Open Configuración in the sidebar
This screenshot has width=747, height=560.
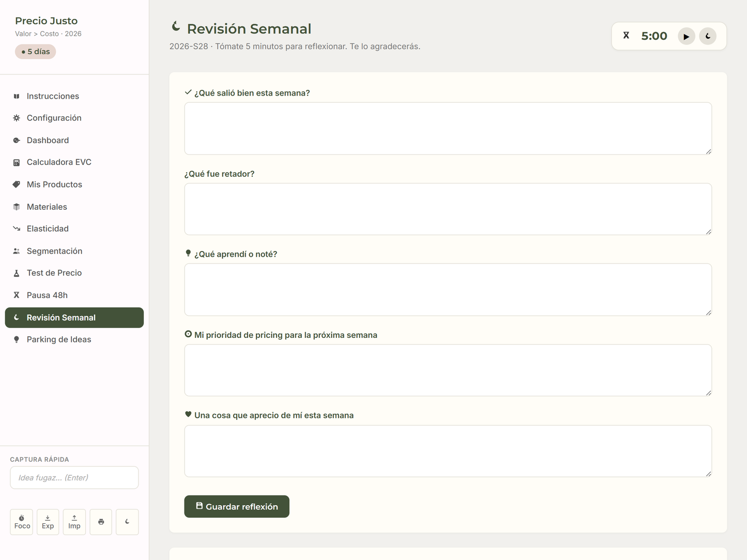click(74, 118)
